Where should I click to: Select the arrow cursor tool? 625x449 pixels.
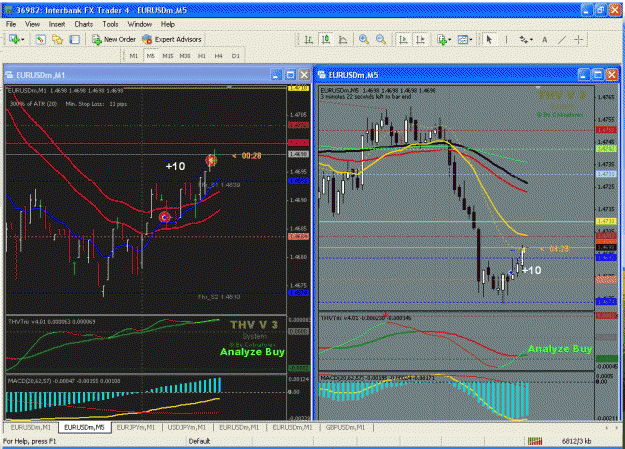click(489, 39)
